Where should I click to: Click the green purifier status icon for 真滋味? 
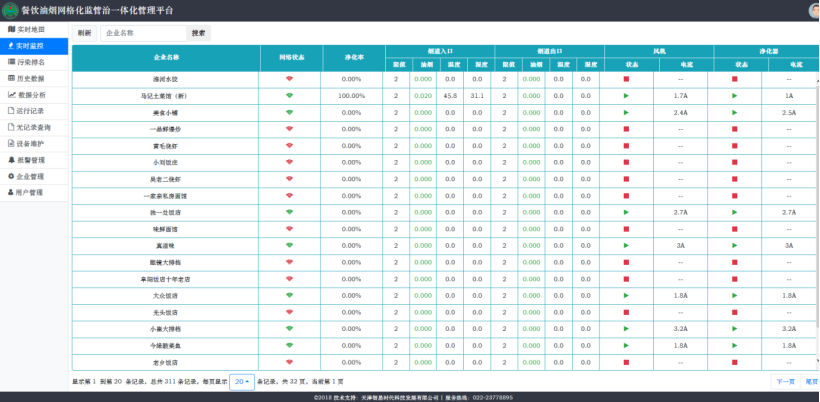734,245
